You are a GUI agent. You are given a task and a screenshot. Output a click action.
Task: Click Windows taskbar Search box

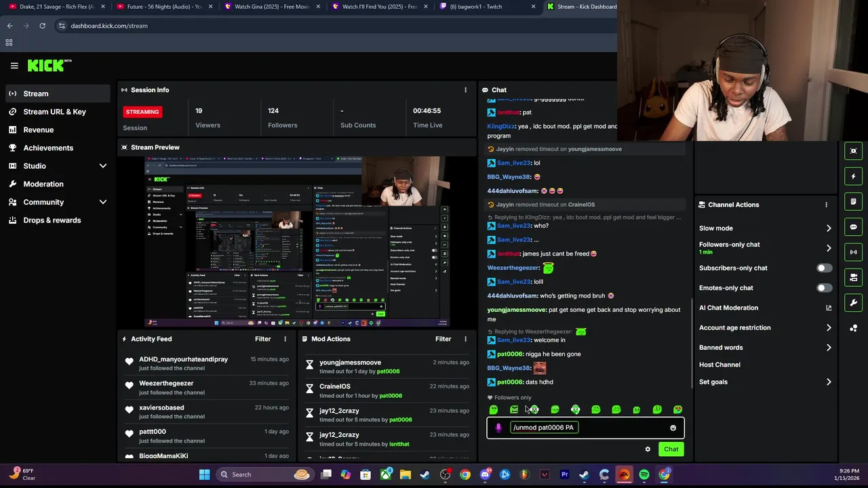click(264, 474)
